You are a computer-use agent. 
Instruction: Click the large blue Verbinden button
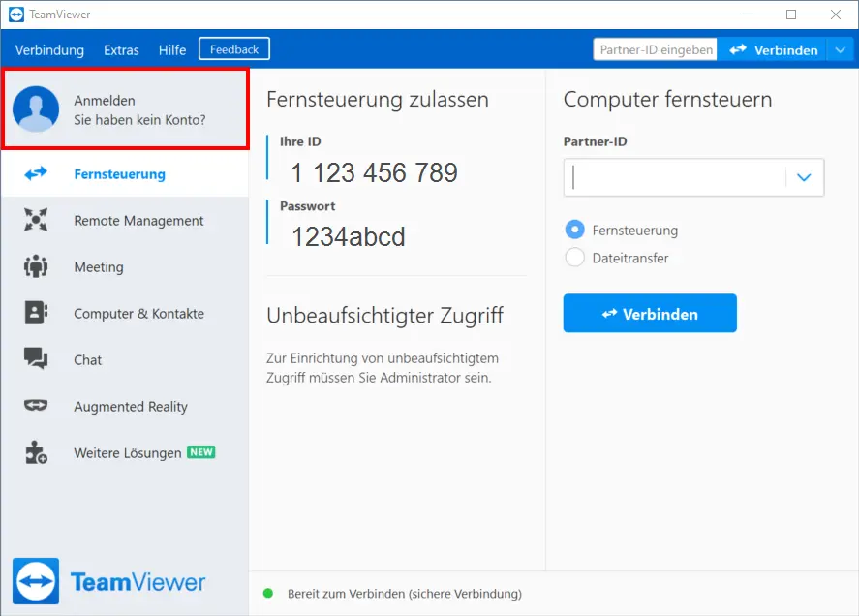(x=650, y=313)
